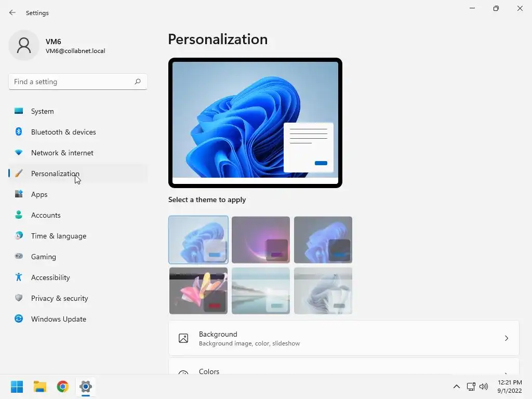Open the Colors settings row
532x399 pixels.
click(344, 367)
